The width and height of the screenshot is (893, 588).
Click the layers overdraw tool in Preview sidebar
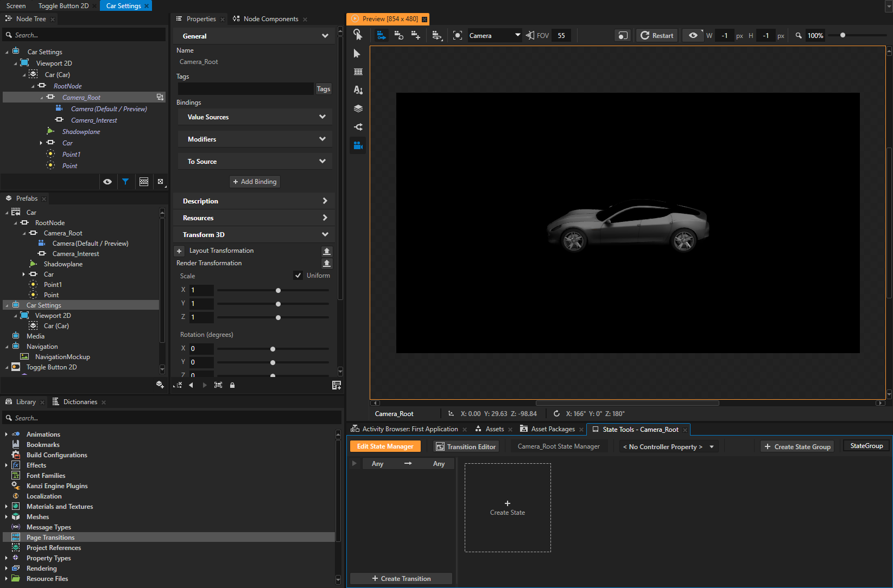coord(358,108)
